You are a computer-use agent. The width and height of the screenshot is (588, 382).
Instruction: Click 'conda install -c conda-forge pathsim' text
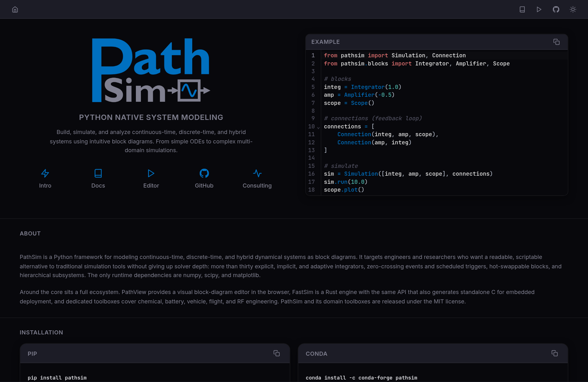361,378
